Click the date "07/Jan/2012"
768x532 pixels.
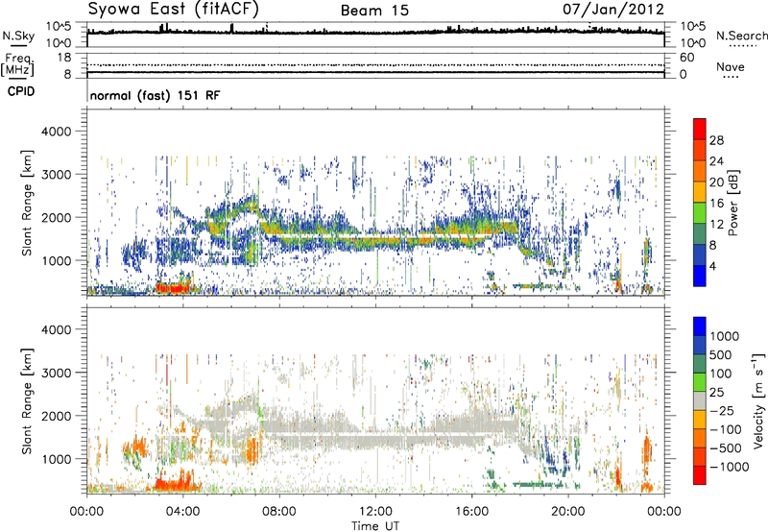click(613, 10)
